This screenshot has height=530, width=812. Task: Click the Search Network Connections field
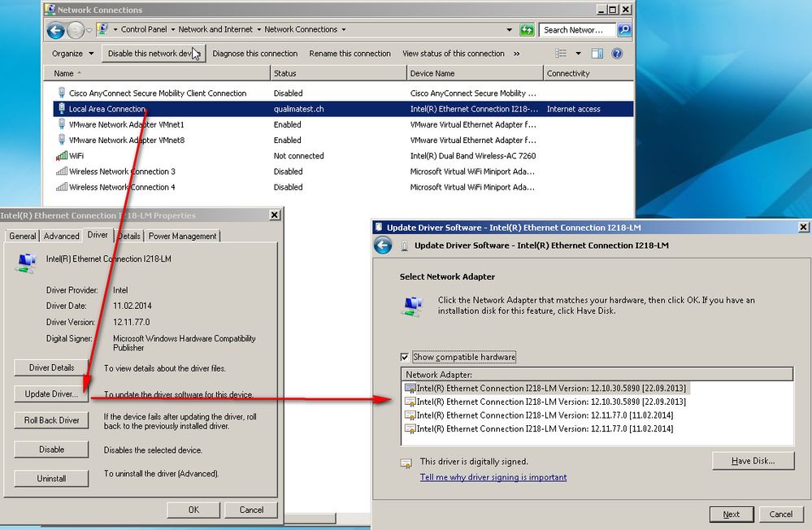(577, 30)
